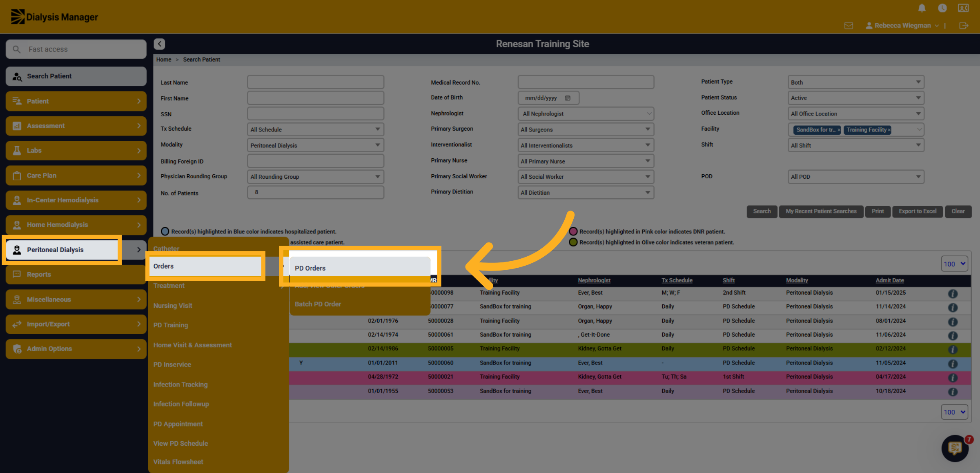The height and width of the screenshot is (473, 980).
Task: Open Rebecca Wiegman user menu
Action: click(x=902, y=26)
